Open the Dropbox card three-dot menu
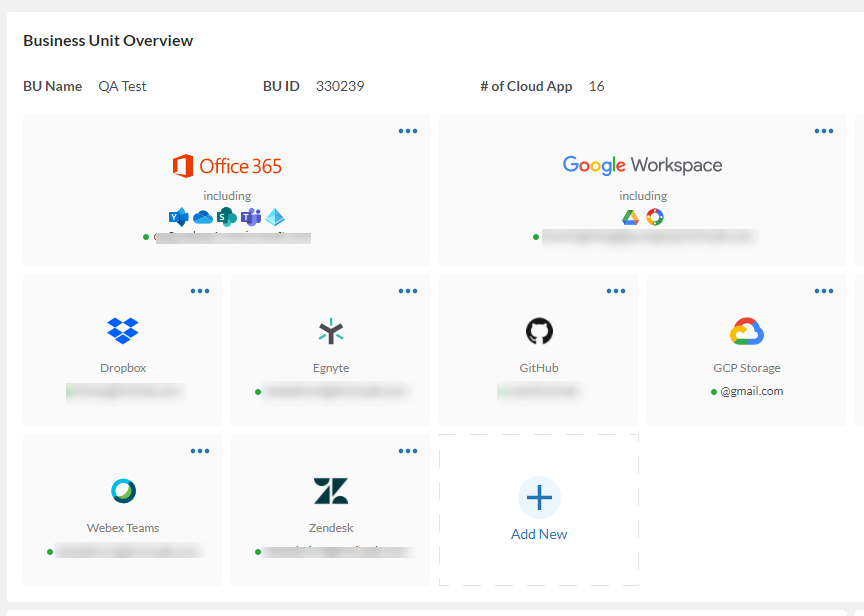The image size is (864, 616). coord(200,291)
